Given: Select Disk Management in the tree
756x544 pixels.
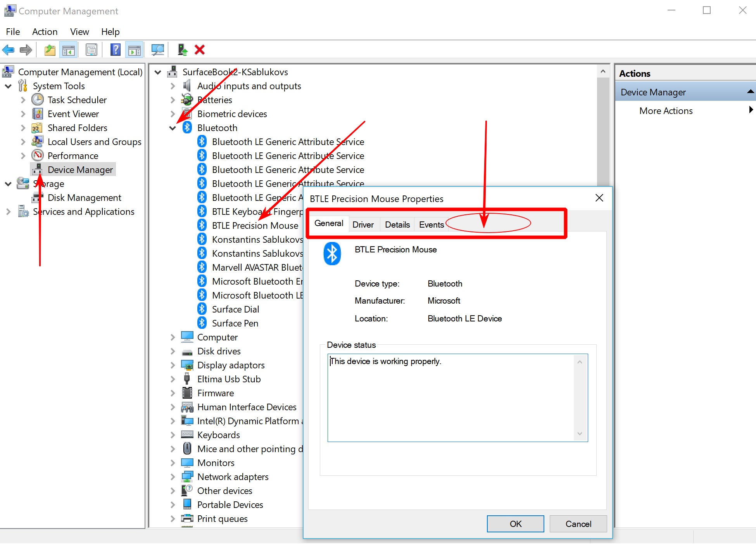Looking at the screenshot, I should pos(84,197).
